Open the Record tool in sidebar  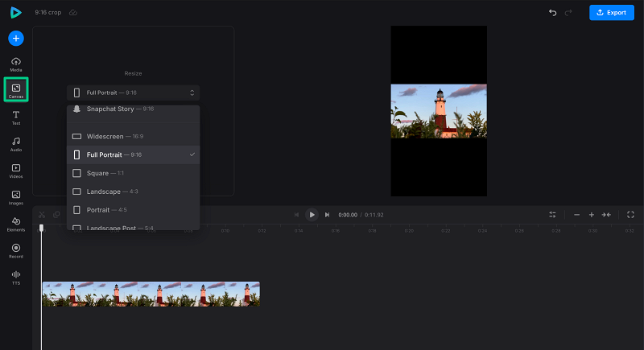(16, 251)
